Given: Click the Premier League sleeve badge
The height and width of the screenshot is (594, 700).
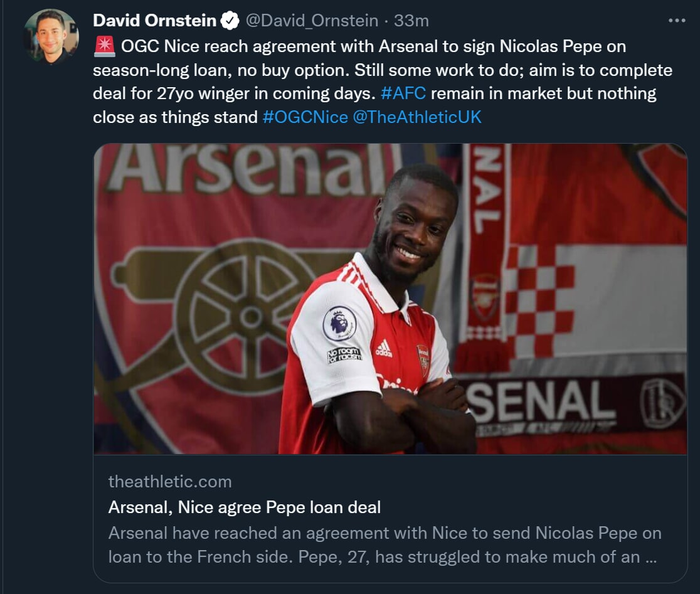Looking at the screenshot, I should [x=339, y=323].
